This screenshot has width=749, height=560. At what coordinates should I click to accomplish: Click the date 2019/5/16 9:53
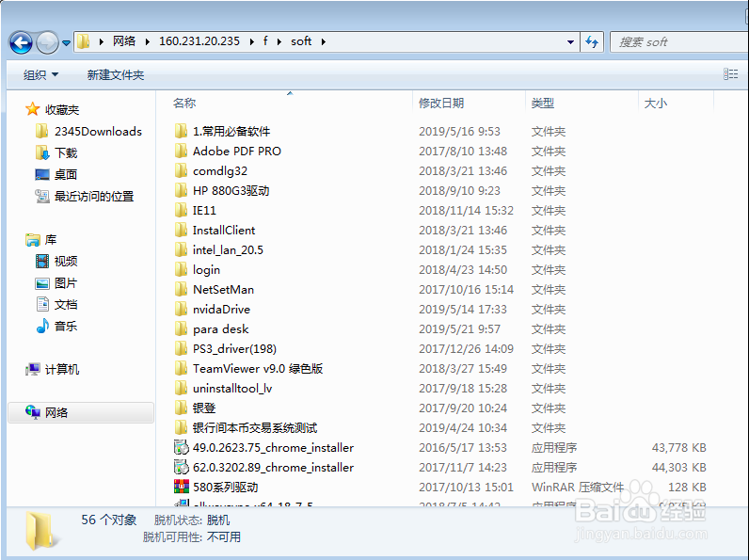(459, 131)
